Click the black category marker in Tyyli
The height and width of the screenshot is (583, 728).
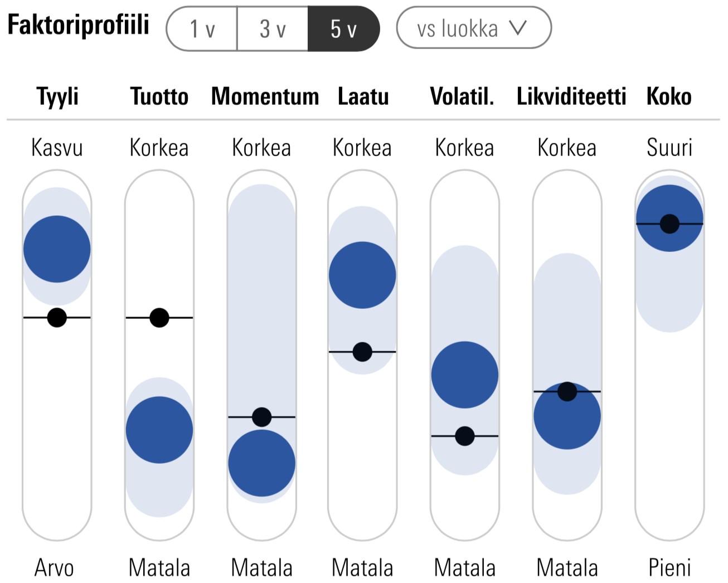click(57, 318)
